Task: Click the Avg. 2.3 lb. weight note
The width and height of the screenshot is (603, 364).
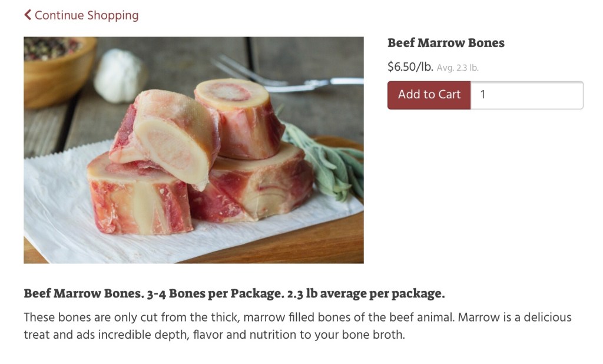Action: point(458,68)
